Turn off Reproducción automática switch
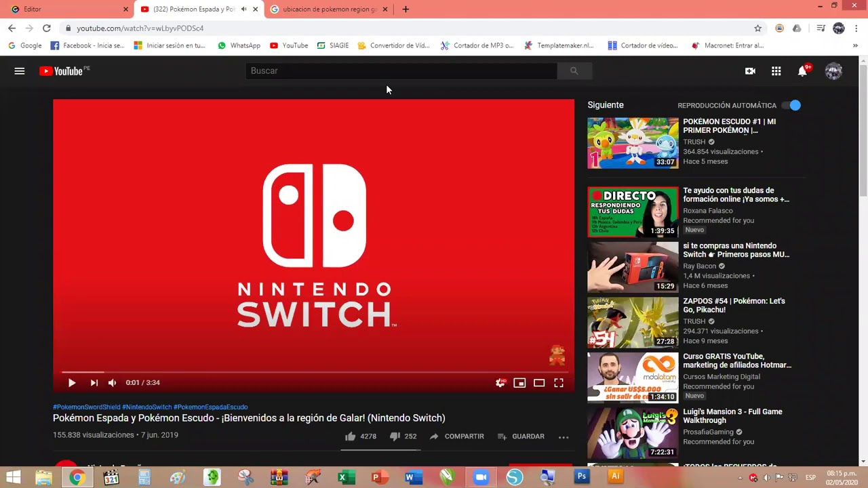The image size is (868, 488). (791, 106)
